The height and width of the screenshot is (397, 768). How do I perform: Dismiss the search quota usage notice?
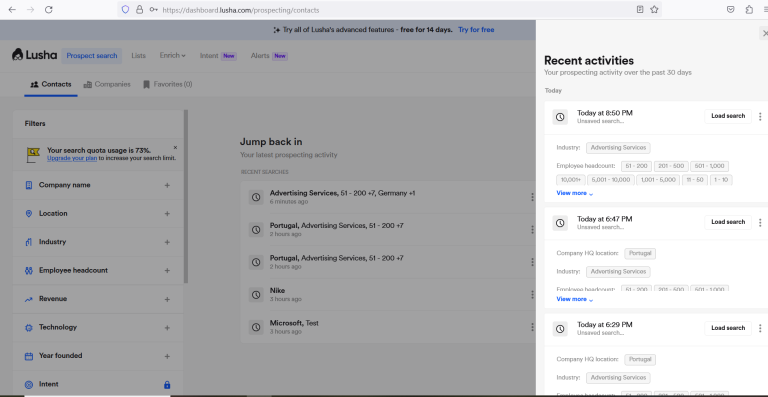coord(175,147)
